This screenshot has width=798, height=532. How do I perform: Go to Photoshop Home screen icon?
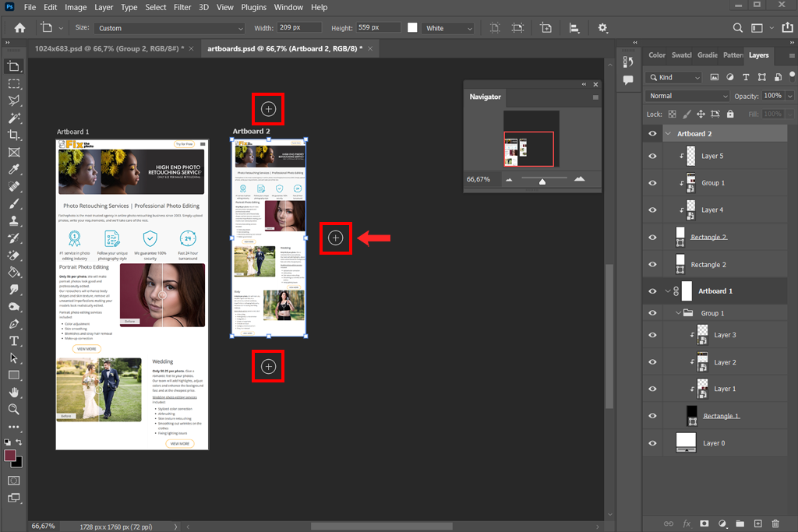(19, 28)
